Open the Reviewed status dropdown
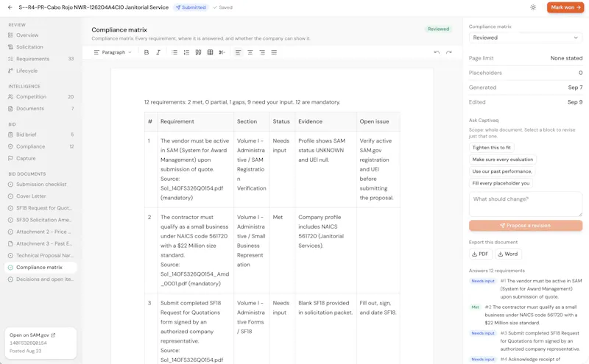The height and width of the screenshot is (364, 589). click(x=526, y=38)
